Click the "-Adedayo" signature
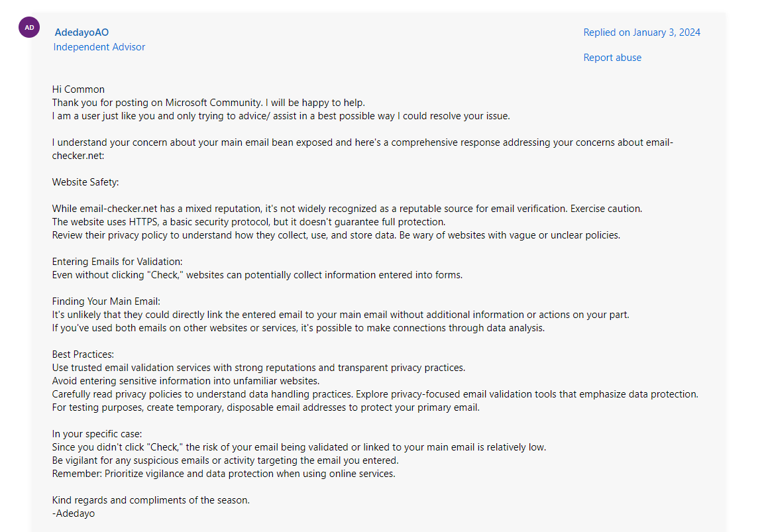 click(74, 513)
